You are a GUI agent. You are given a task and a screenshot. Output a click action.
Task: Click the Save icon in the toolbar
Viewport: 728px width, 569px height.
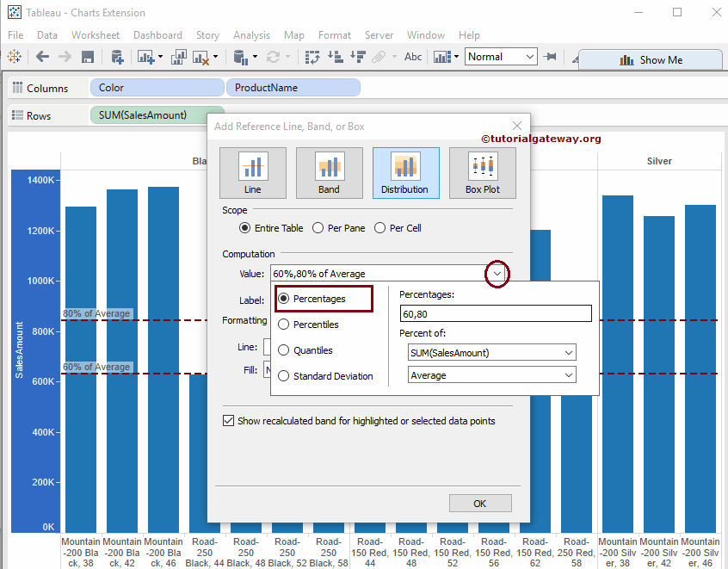(88, 57)
